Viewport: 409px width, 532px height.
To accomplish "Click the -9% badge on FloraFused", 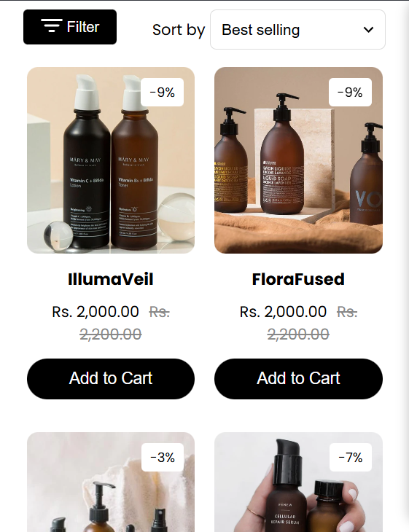I will coord(350,93).
